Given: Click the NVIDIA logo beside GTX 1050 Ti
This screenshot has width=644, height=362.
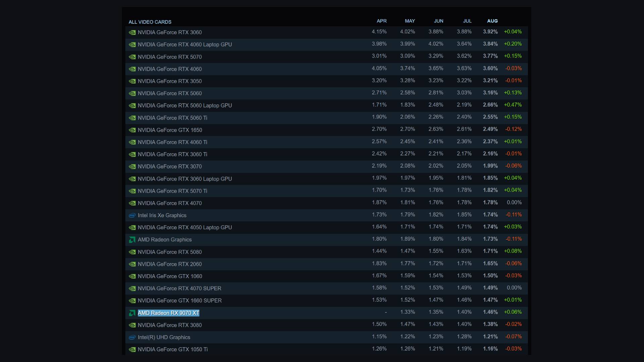Looking at the screenshot, I should (x=132, y=350).
